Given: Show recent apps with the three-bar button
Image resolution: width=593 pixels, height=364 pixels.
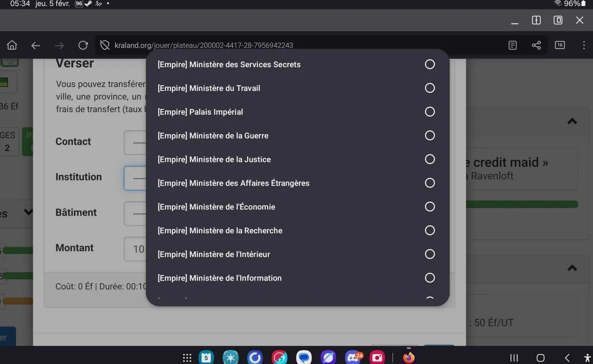Looking at the screenshot, I should [514, 358].
